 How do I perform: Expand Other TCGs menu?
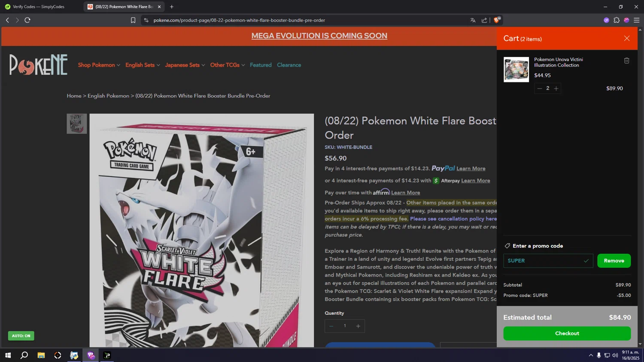pos(227,65)
